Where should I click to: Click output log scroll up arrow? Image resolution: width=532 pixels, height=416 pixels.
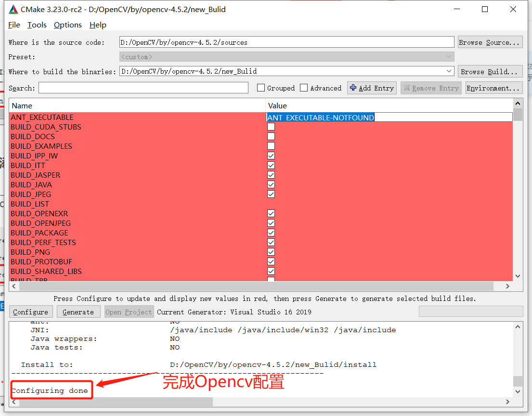[518, 327]
